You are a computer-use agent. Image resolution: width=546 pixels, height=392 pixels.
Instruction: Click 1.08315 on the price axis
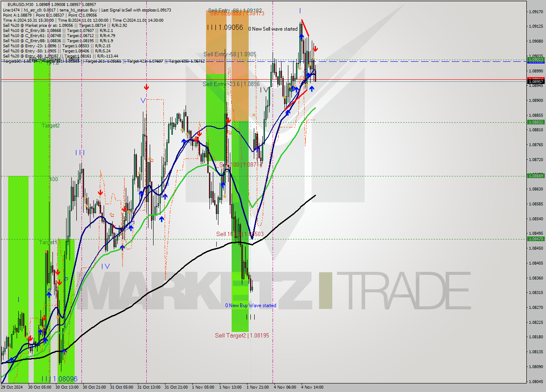(536, 292)
